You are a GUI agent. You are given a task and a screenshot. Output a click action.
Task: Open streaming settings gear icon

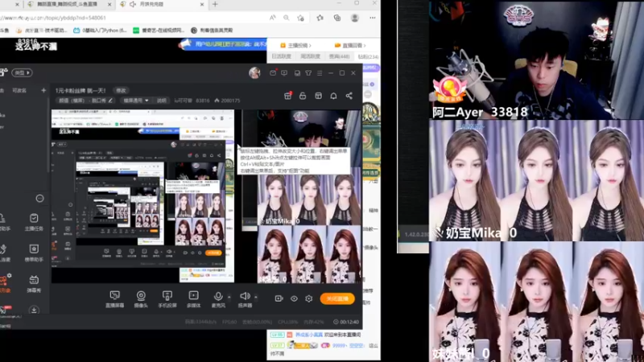[309, 298]
